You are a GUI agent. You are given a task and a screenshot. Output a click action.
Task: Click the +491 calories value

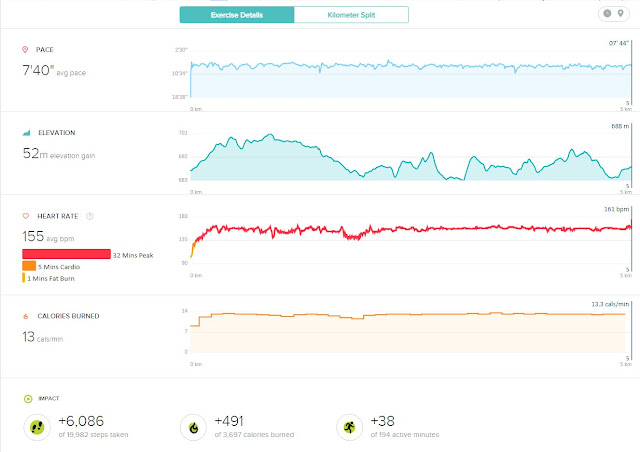(x=229, y=421)
